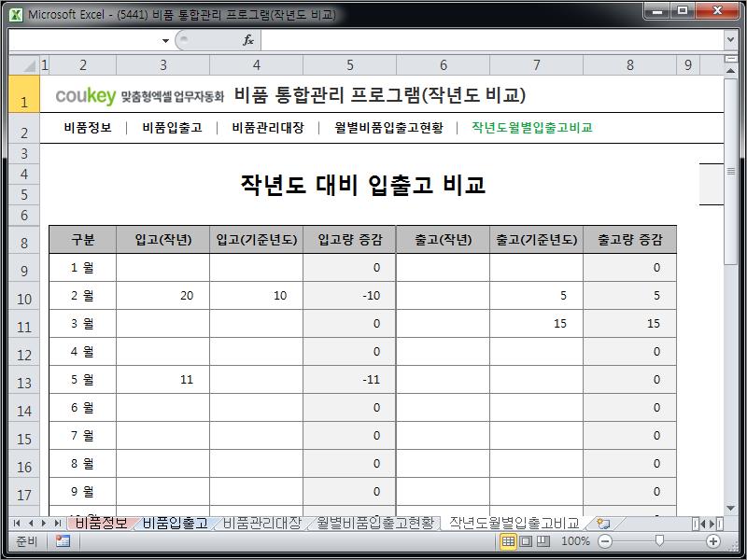Viewport: 747px width, 560px height.
Task: Open the 비품정보 navigation link
Action: (88, 128)
